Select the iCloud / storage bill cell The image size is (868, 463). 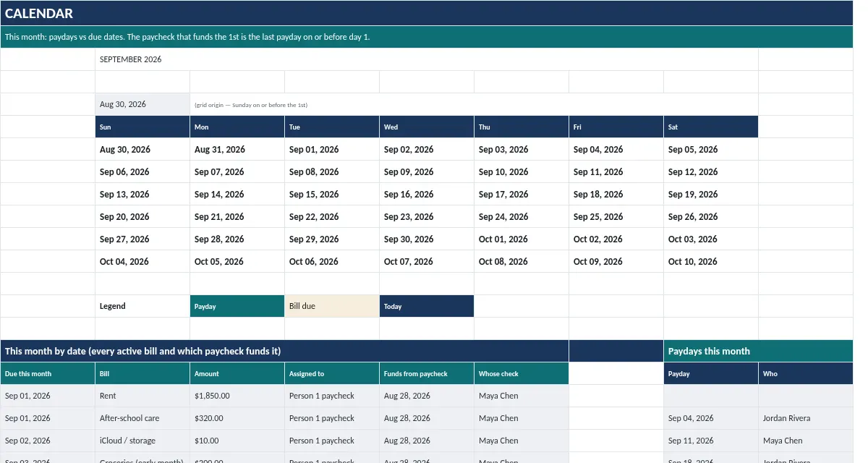(142, 441)
